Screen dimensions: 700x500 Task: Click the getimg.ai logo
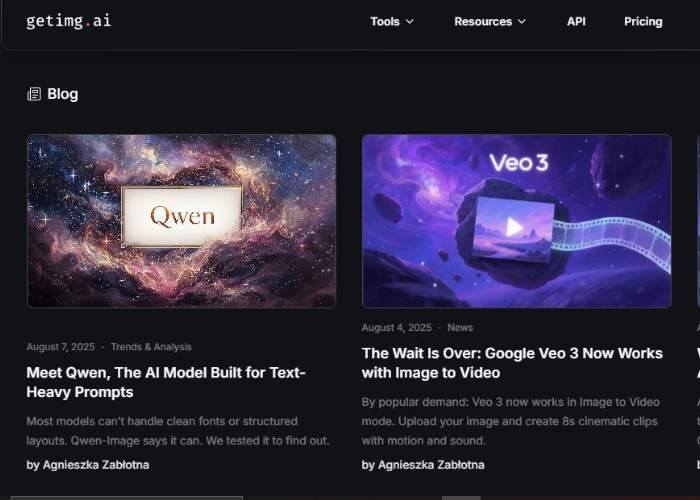click(x=69, y=21)
